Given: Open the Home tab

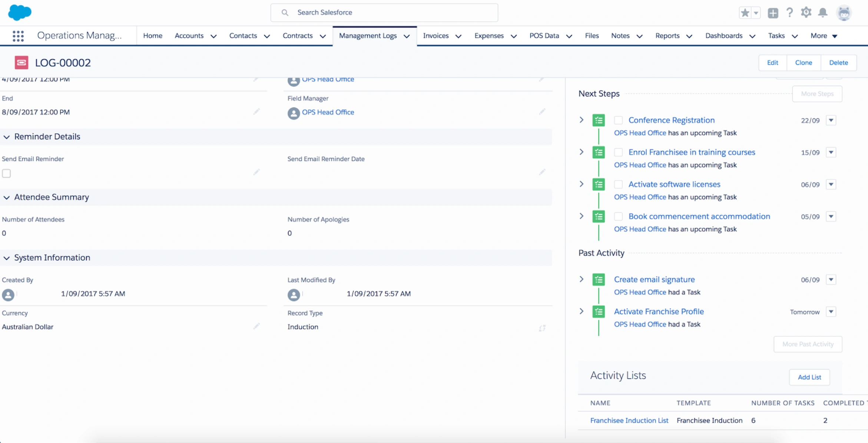Looking at the screenshot, I should 153,36.
